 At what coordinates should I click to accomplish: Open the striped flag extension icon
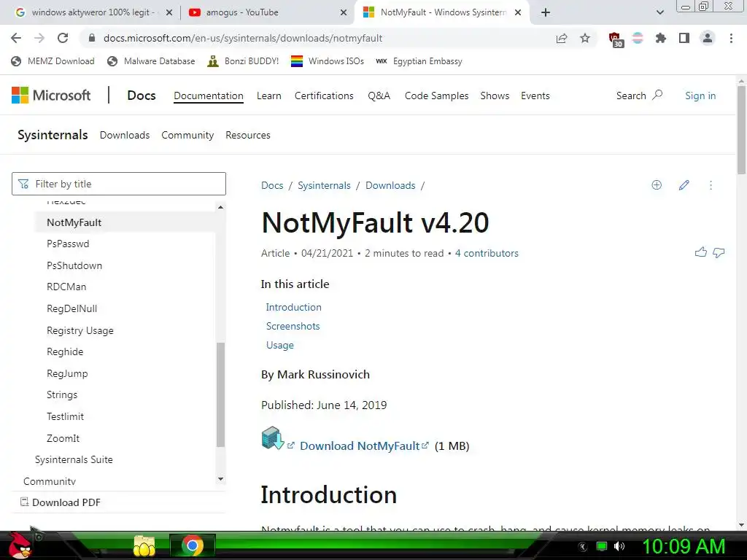pyautogui.click(x=638, y=38)
